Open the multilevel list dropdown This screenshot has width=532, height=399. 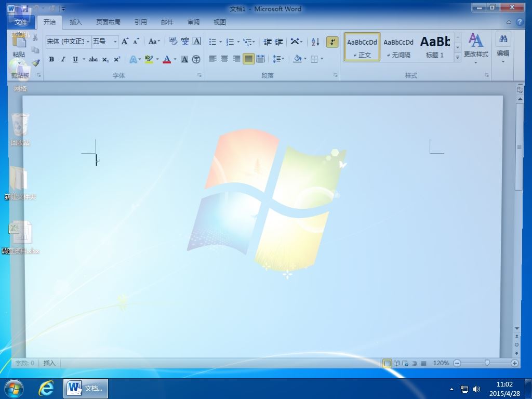[249, 42]
